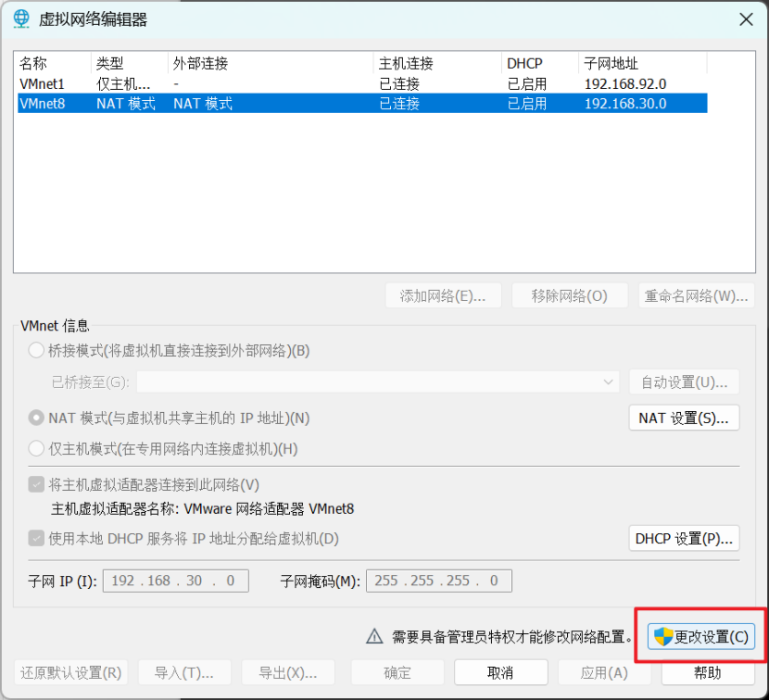Click 导入(T)... button
The width and height of the screenshot is (769, 700).
[184, 672]
